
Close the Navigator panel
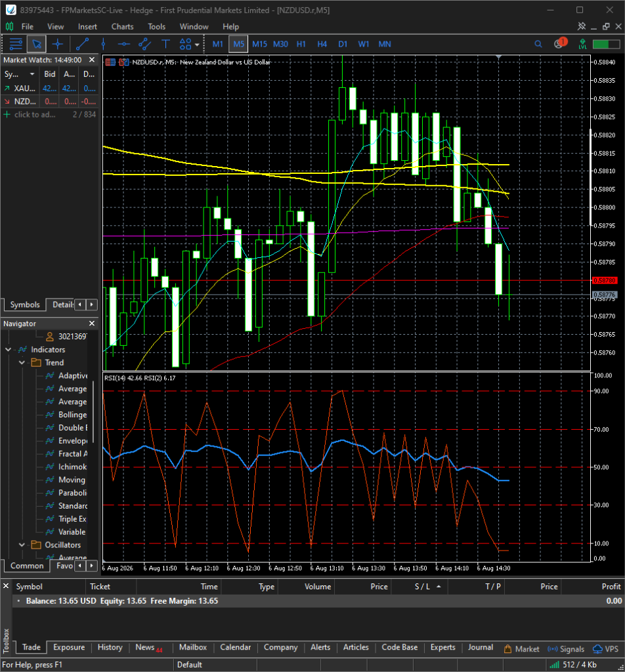point(92,324)
